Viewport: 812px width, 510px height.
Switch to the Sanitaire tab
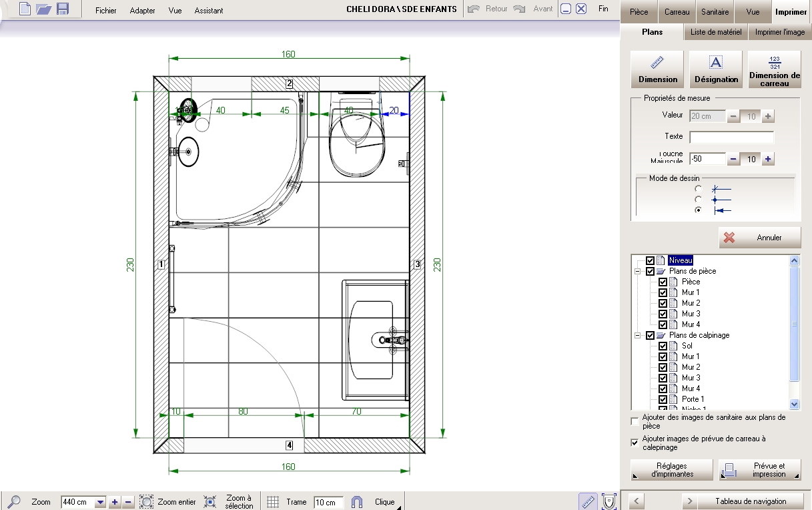(715, 12)
